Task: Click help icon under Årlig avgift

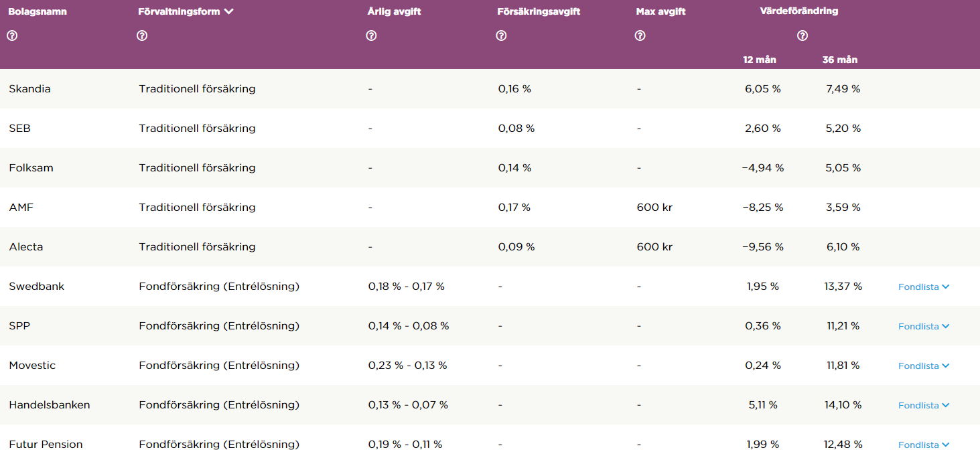Action: click(x=371, y=35)
